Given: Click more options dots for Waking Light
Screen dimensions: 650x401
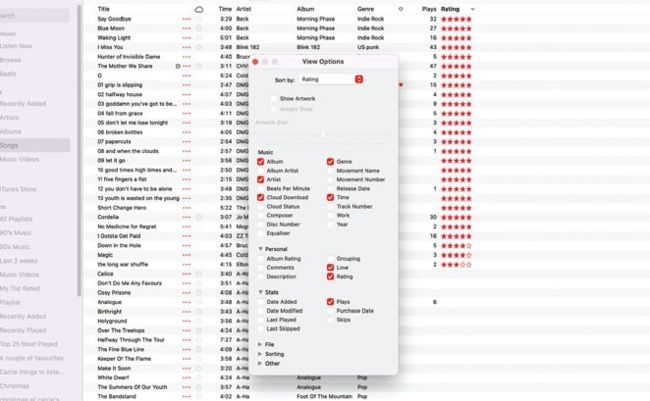Looking at the screenshot, I should coord(186,38).
